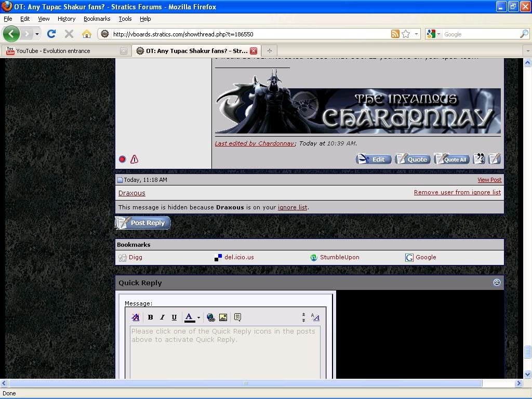Reload the current page

(x=51, y=34)
